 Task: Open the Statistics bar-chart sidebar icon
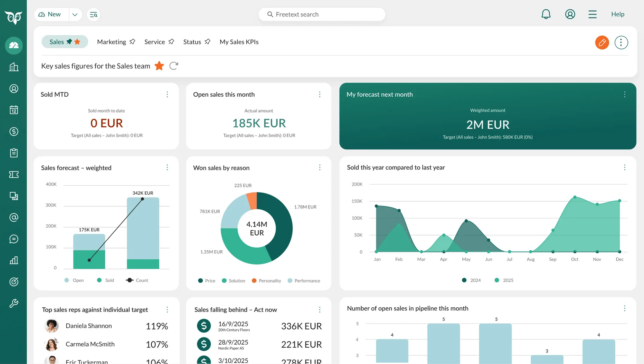[x=14, y=260]
